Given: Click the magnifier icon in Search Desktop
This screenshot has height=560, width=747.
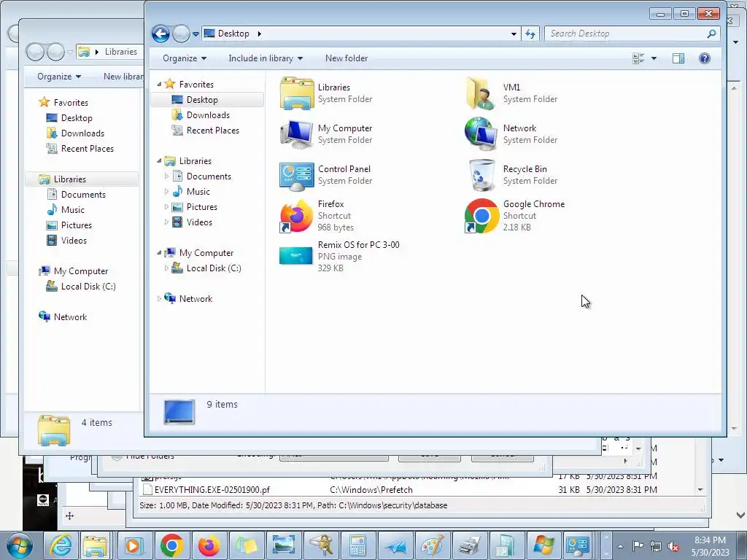Looking at the screenshot, I should (x=711, y=34).
